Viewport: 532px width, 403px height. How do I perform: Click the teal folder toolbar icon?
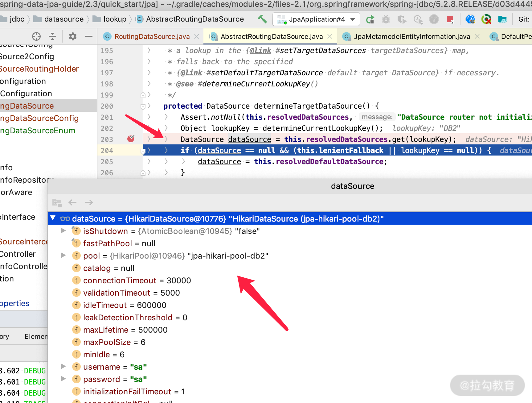coord(502,19)
